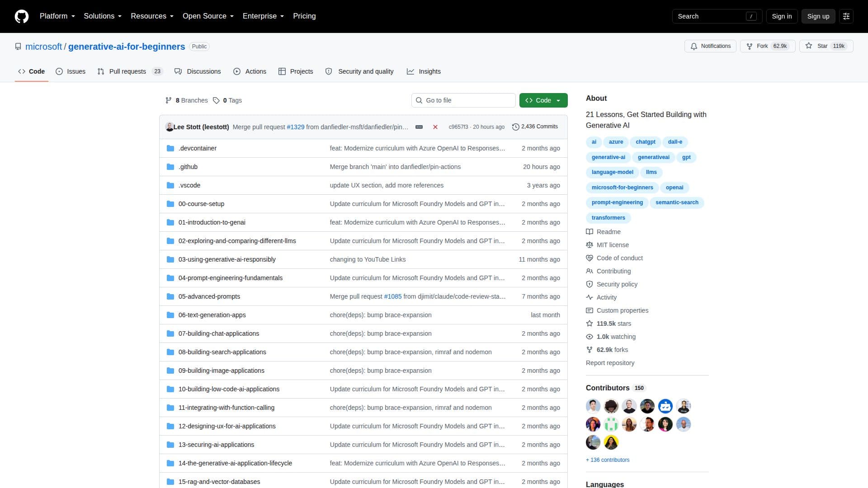Expand the Resources menu

pos(152,16)
